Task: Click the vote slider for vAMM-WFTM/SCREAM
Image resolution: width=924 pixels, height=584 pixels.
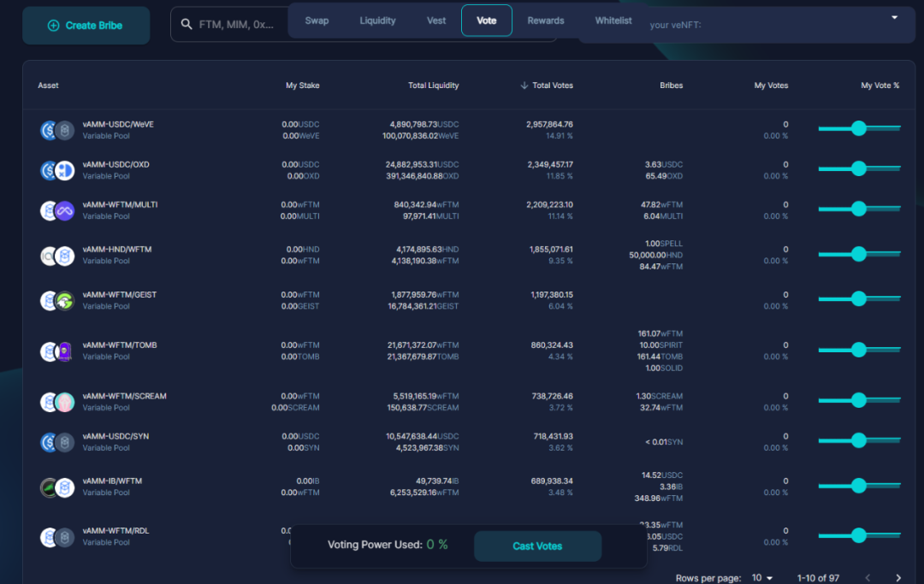Action: (x=859, y=400)
